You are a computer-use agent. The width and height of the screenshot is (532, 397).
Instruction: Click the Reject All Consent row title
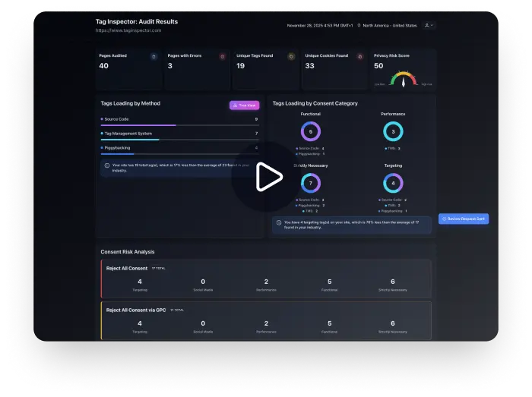pyautogui.click(x=127, y=268)
